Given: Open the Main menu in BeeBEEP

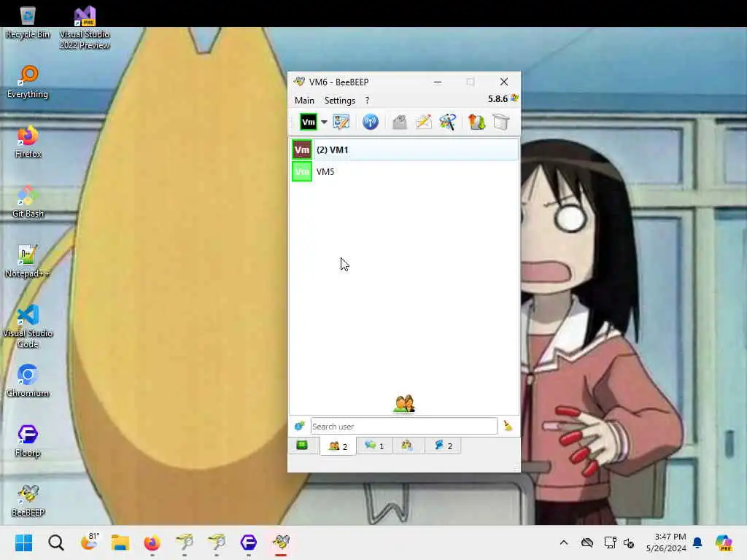Looking at the screenshot, I should [x=304, y=101].
